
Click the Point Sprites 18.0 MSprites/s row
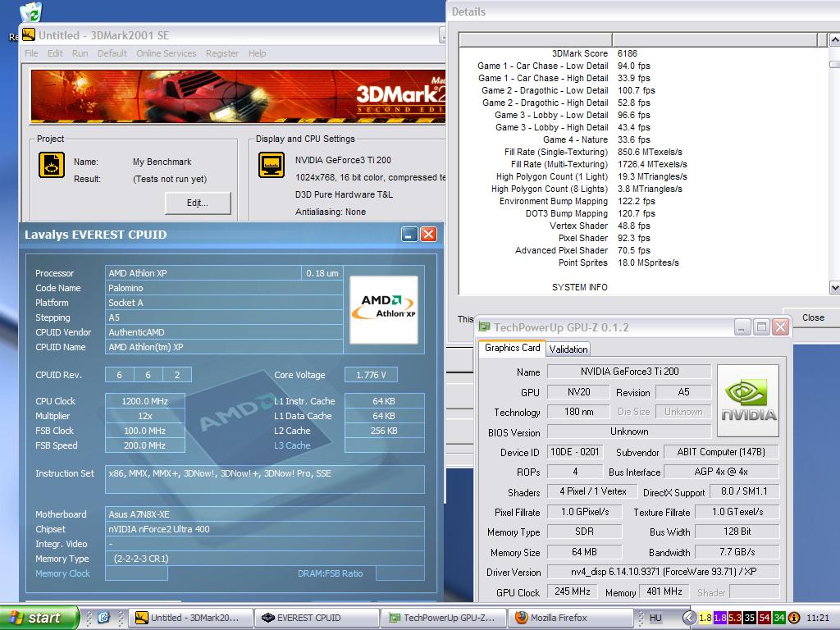click(619, 263)
